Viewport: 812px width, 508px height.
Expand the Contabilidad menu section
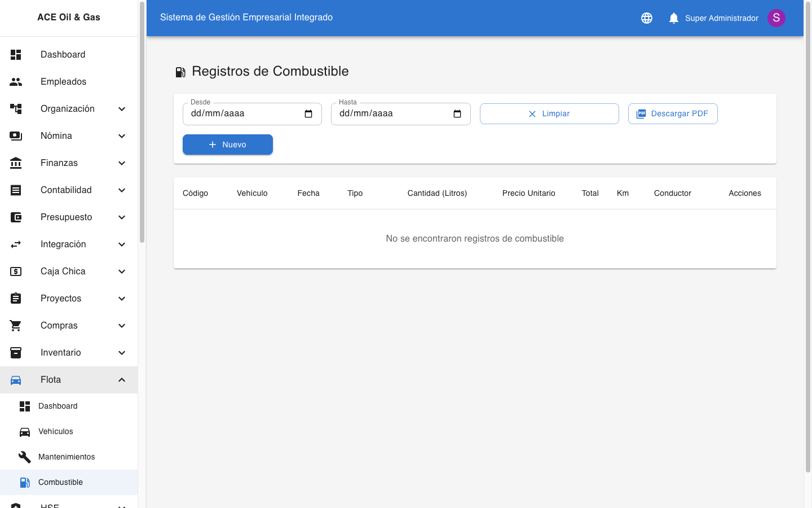(x=66, y=190)
